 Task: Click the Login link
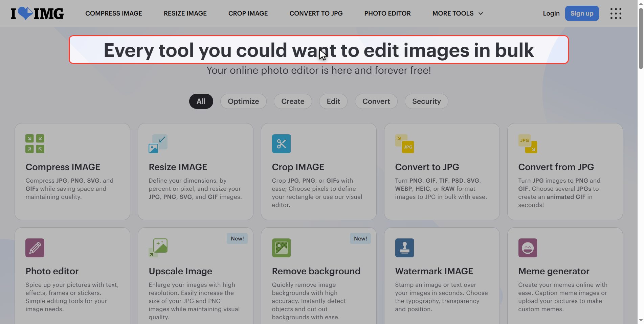(x=551, y=14)
